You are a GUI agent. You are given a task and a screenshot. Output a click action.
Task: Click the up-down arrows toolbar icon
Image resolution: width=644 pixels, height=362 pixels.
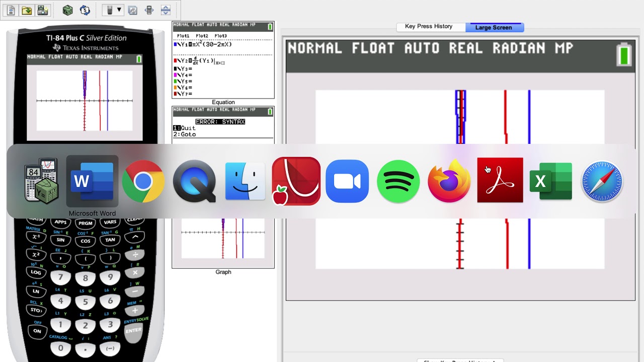coord(166,10)
